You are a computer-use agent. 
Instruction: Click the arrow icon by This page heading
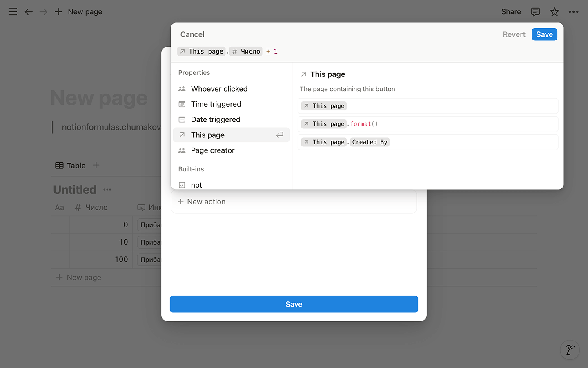click(x=303, y=74)
